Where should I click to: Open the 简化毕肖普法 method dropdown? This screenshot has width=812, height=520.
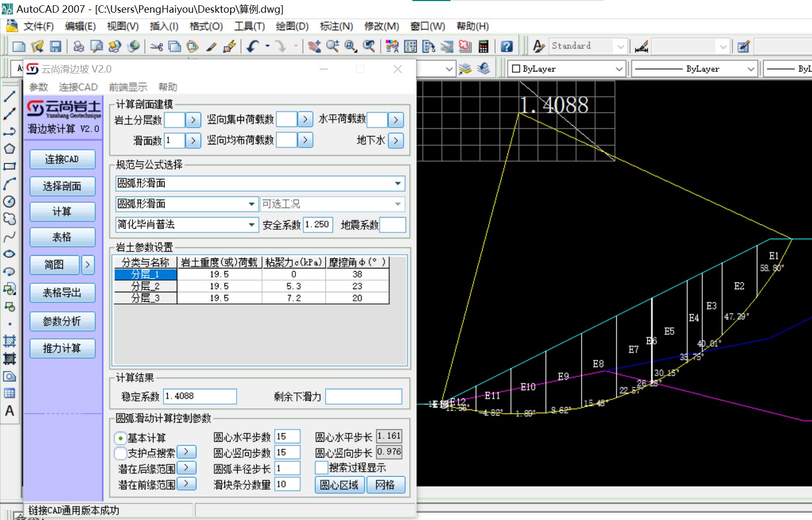tap(252, 225)
